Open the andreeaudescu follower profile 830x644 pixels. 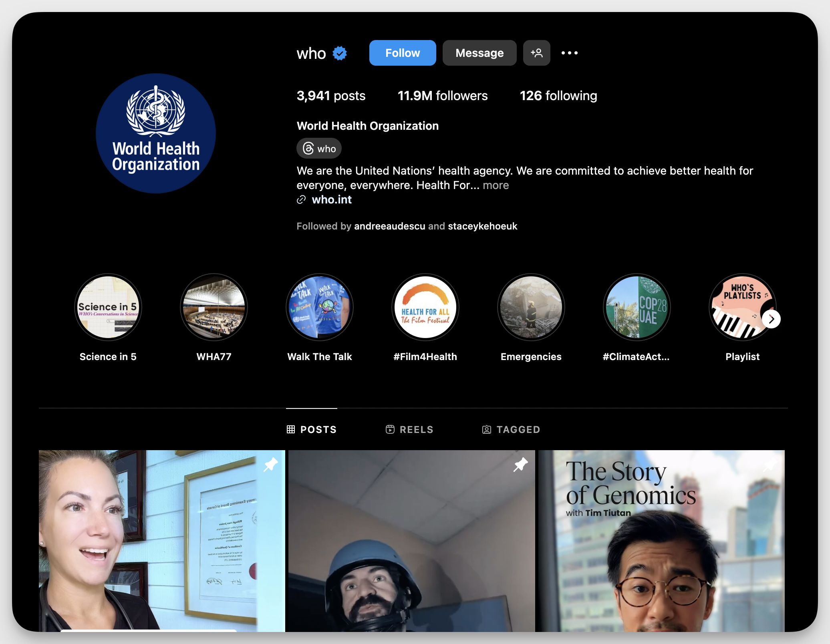[389, 226]
